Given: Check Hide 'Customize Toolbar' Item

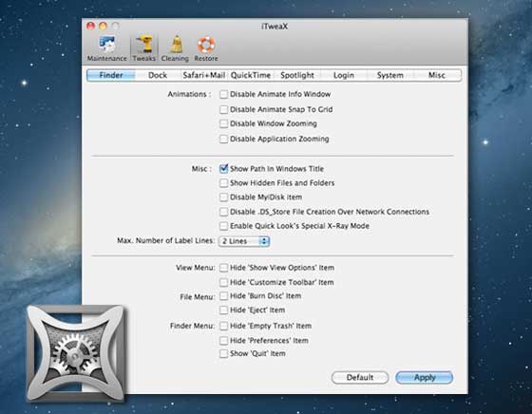Looking at the screenshot, I should 223,282.
